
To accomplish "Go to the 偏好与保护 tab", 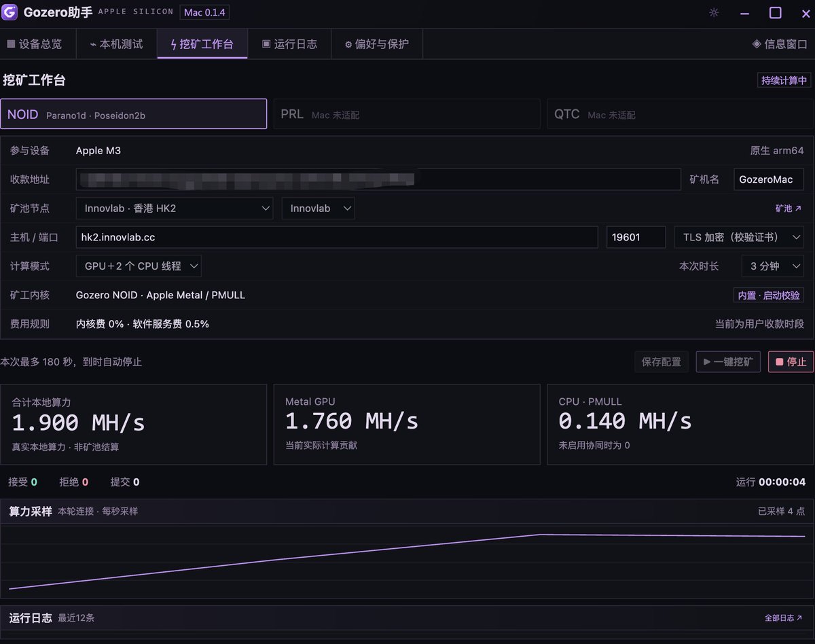I will coord(377,44).
